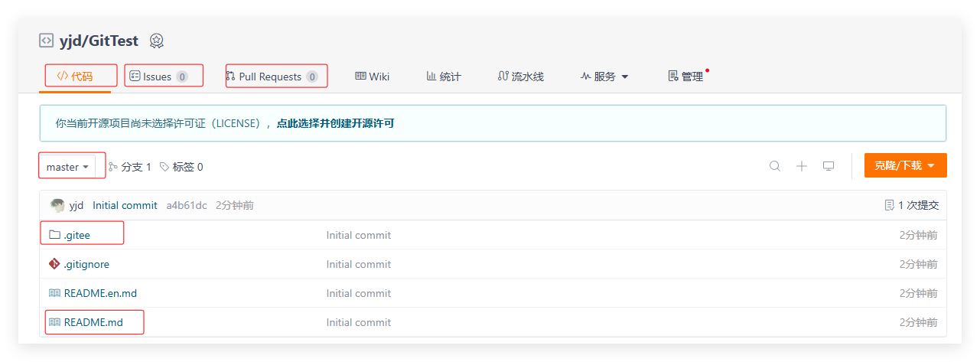Open README.en.md file
Viewport: 980px width, 362px height.
pos(100,293)
